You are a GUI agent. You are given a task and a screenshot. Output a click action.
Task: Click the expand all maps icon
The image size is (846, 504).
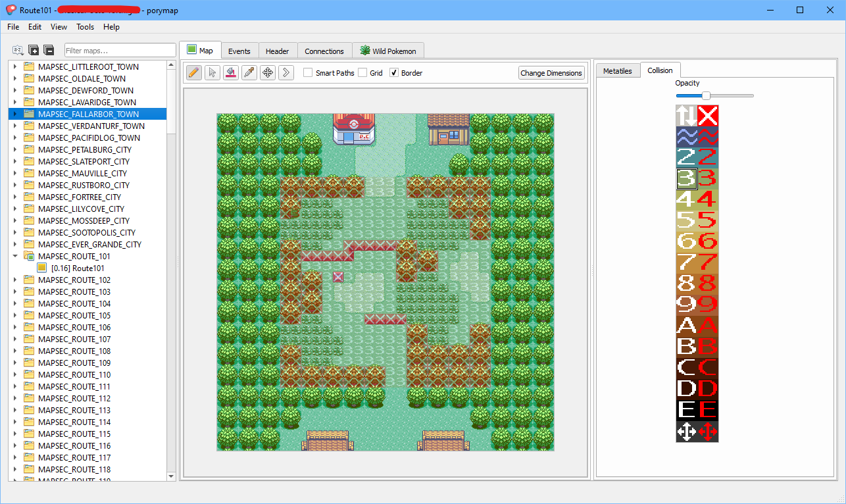pyautogui.click(x=34, y=50)
